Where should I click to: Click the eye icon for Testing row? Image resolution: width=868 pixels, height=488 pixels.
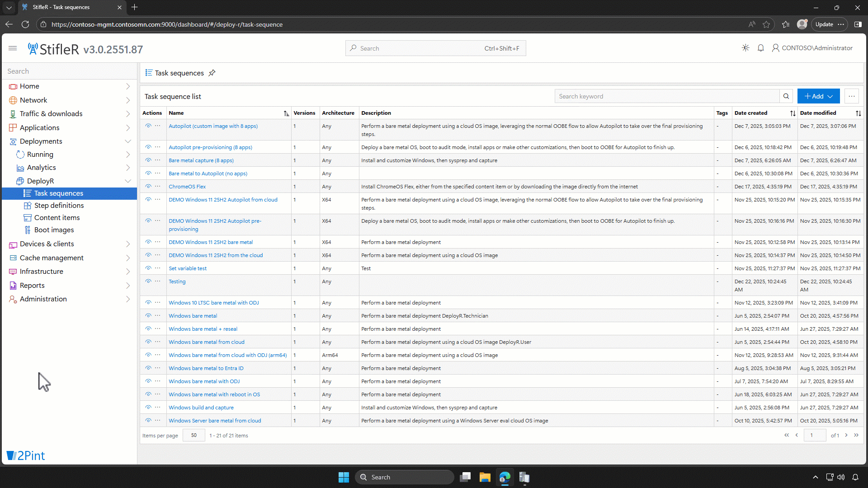tap(148, 281)
